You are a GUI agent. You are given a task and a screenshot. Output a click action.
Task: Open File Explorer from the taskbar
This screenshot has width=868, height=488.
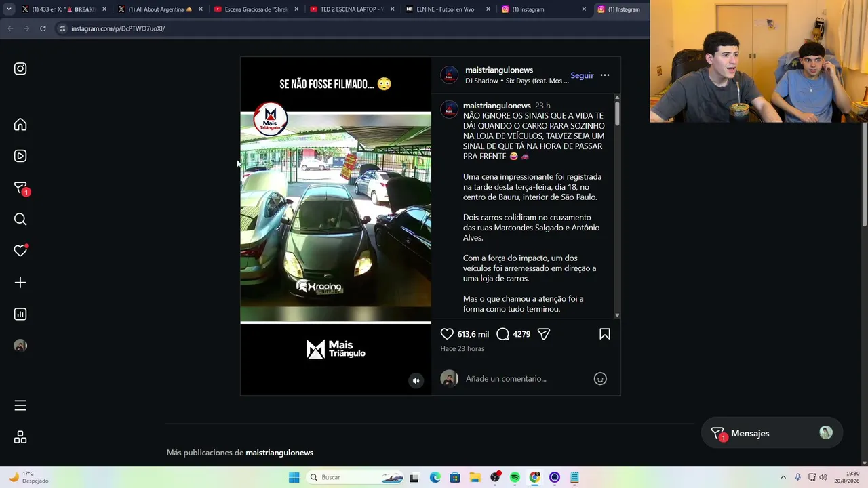(475, 477)
